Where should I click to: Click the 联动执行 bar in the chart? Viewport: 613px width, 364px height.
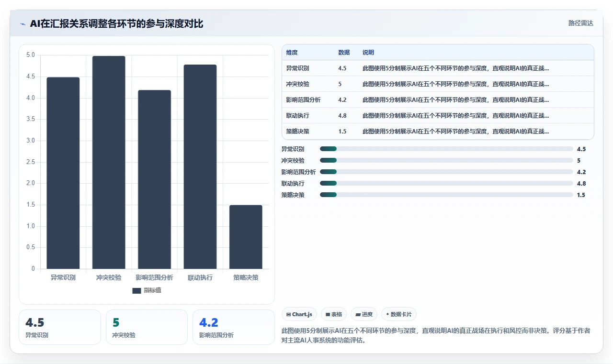click(x=200, y=166)
